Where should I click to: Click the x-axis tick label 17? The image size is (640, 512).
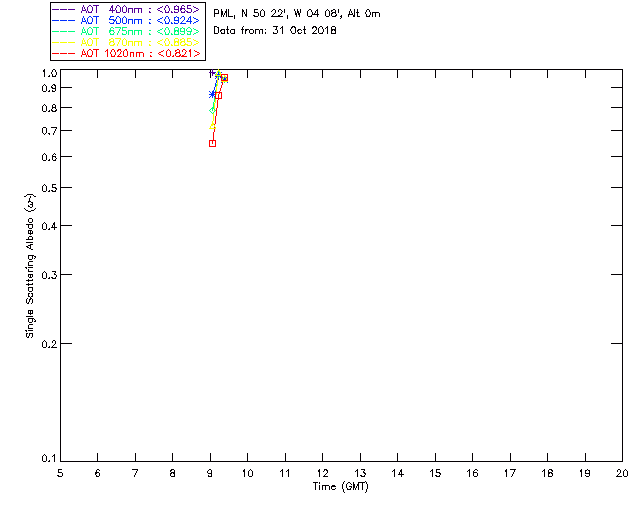510,473
